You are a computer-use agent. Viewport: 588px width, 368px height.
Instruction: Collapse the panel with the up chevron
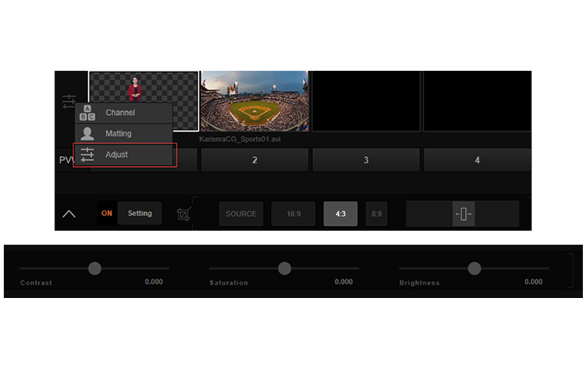pos(68,214)
